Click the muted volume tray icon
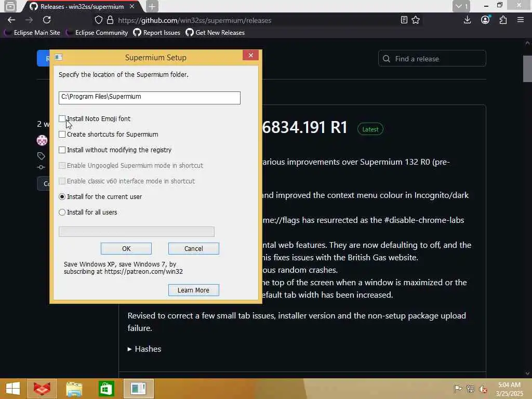Image resolution: width=532 pixels, height=399 pixels. coord(483,389)
